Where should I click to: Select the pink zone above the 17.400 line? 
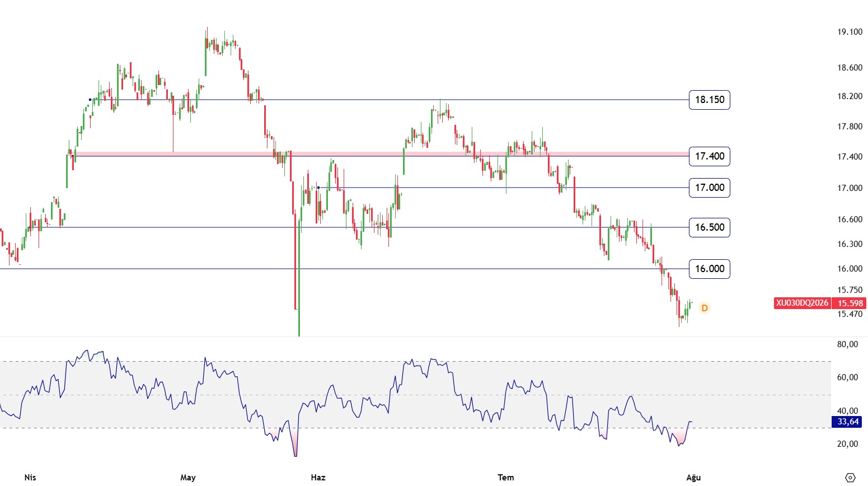coord(381,153)
